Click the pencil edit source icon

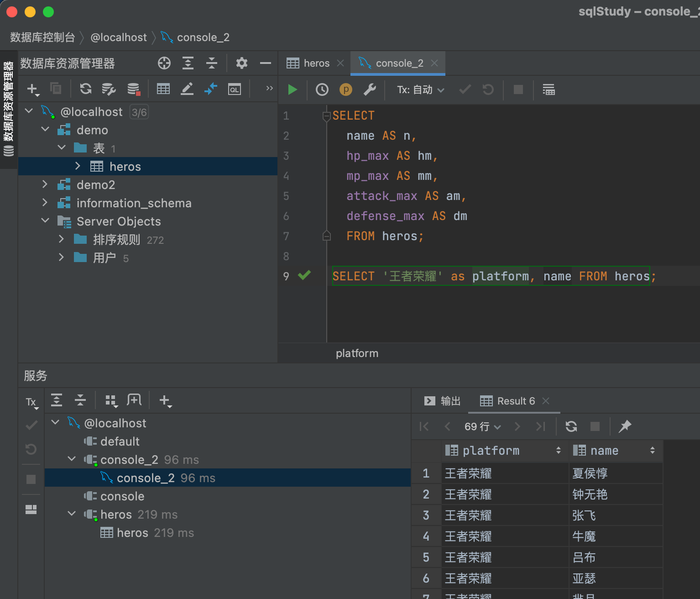click(187, 89)
